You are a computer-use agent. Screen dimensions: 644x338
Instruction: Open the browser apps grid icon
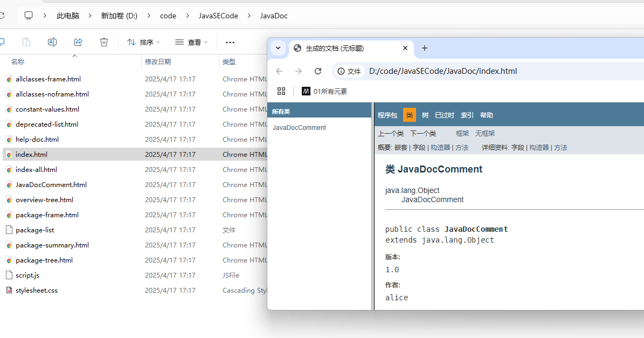click(x=281, y=91)
